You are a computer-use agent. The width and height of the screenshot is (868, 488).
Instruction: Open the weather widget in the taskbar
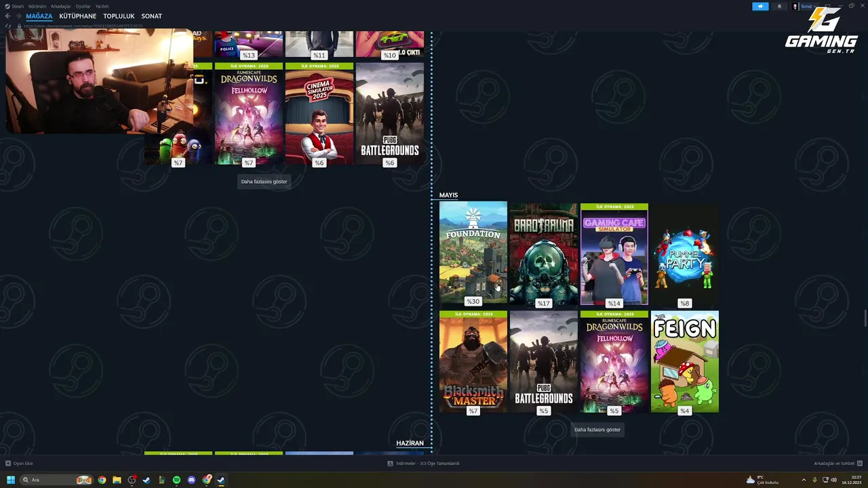762,480
